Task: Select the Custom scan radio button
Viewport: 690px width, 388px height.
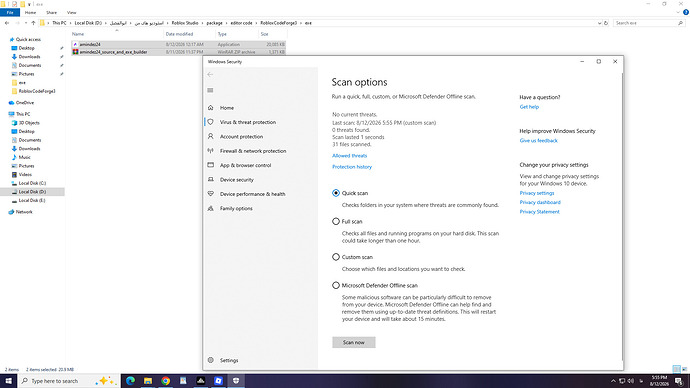Action: tap(336, 257)
